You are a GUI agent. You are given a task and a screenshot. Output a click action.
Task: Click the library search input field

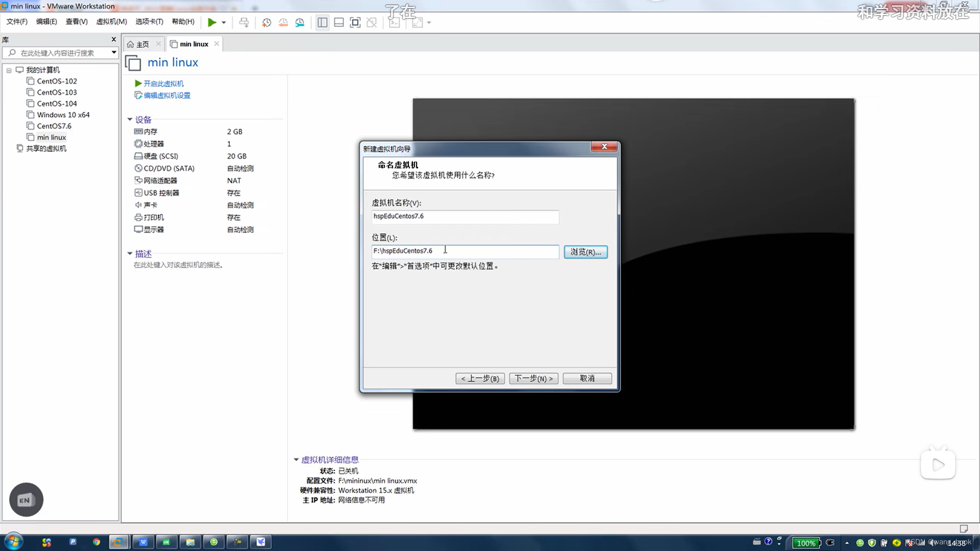(56, 53)
